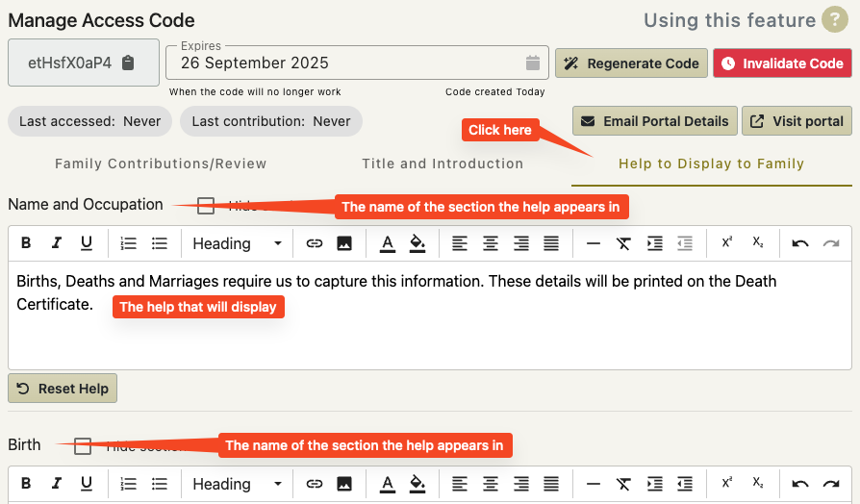This screenshot has width=860, height=504.
Task: Click Email Portal Details button
Action: click(x=655, y=120)
